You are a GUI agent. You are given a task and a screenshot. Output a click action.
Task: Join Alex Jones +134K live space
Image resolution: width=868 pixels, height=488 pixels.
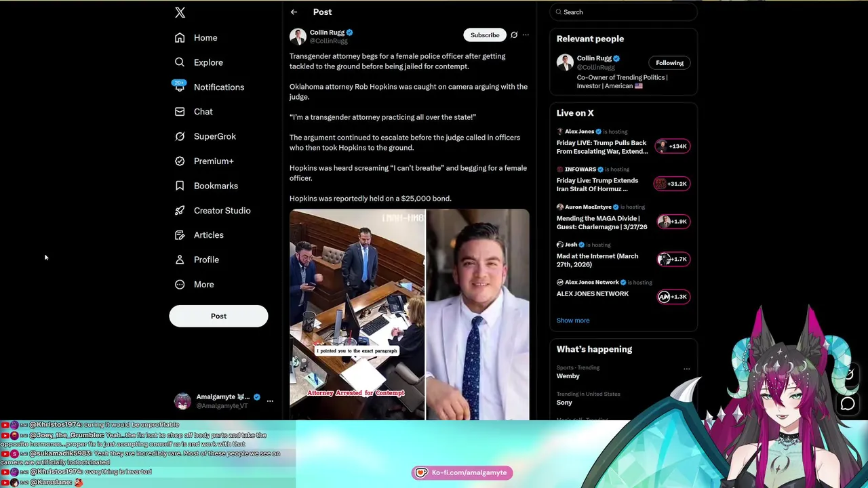(x=672, y=146)
